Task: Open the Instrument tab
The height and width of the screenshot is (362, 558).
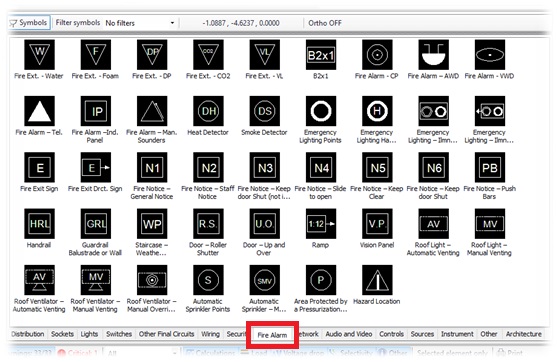Action: pos(457,334)
